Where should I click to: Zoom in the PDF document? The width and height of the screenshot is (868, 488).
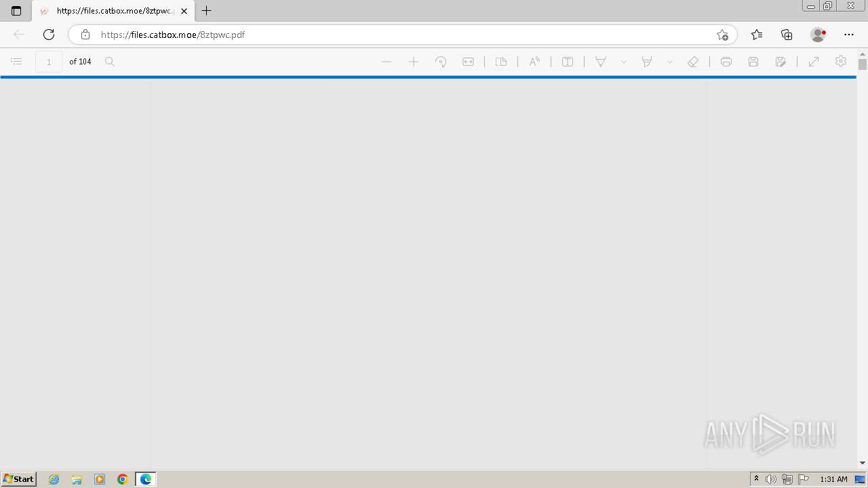(414, 62)
